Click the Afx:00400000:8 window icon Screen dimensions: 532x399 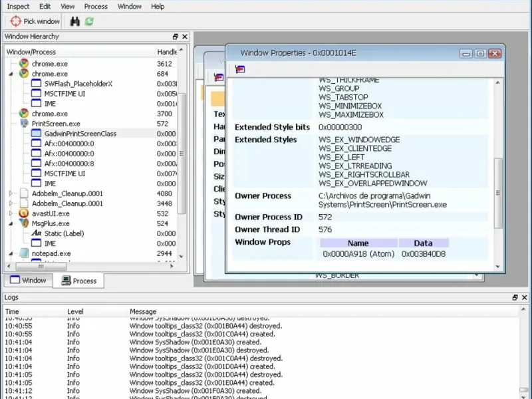coord(36,163)
